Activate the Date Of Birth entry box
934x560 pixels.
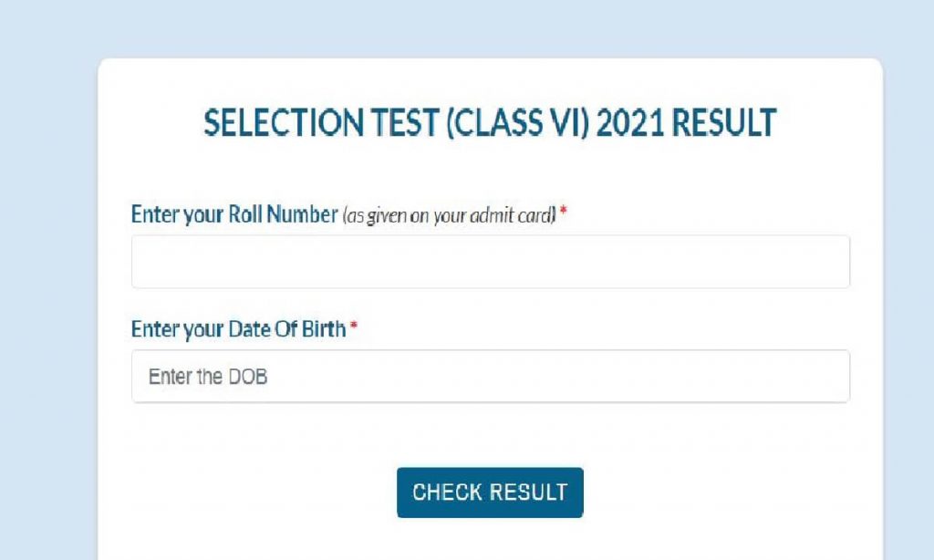(x=490, y=376)
